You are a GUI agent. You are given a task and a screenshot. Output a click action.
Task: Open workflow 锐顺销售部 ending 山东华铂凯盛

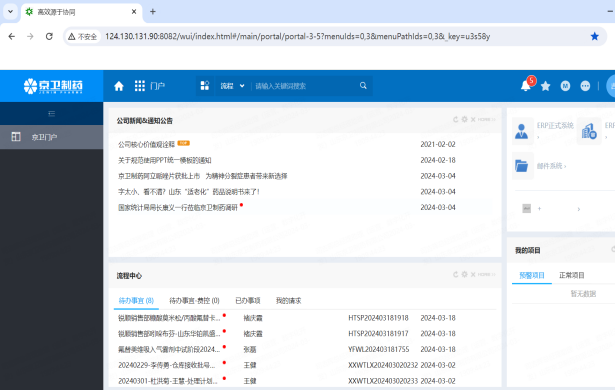click(169, 334)
